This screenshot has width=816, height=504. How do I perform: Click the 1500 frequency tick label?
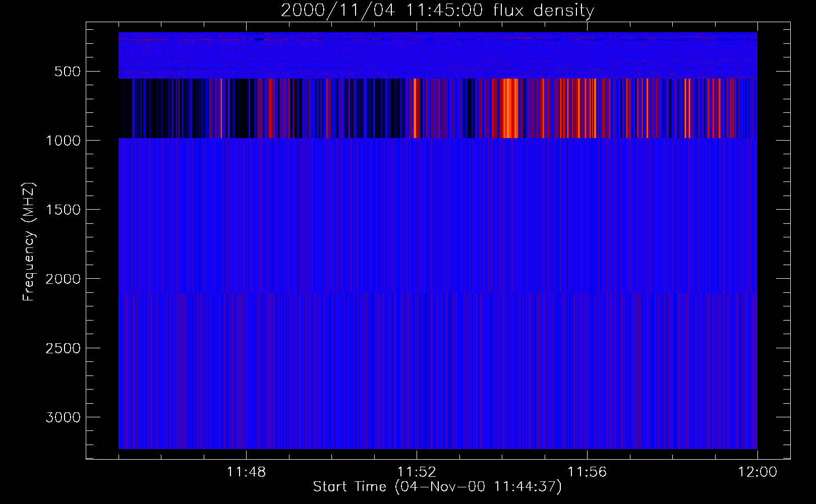coord(63,210)
